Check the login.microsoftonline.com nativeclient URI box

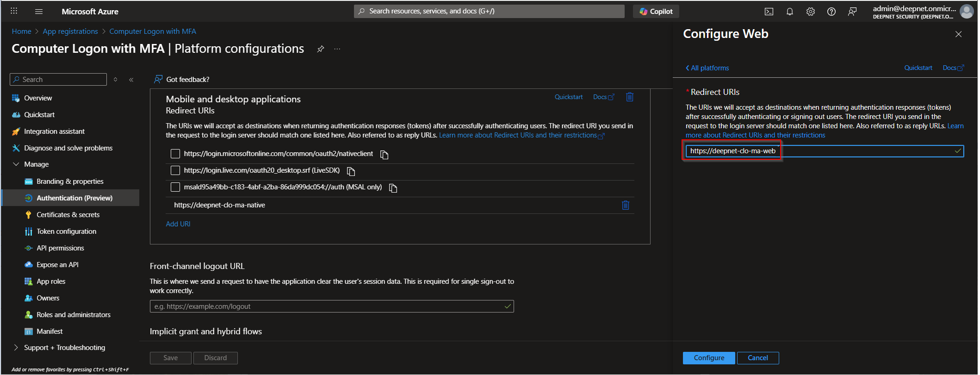pyautogui.click(x=175, y=154)
